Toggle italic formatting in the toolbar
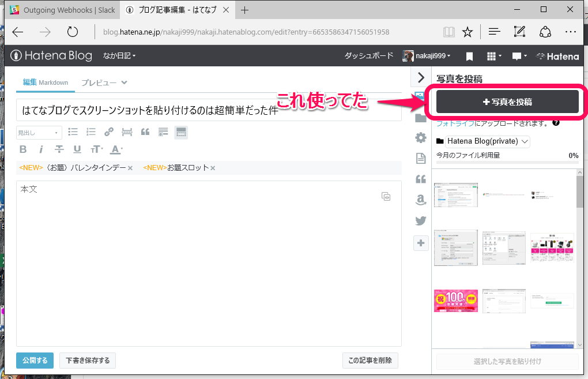 tap(40, 149)
